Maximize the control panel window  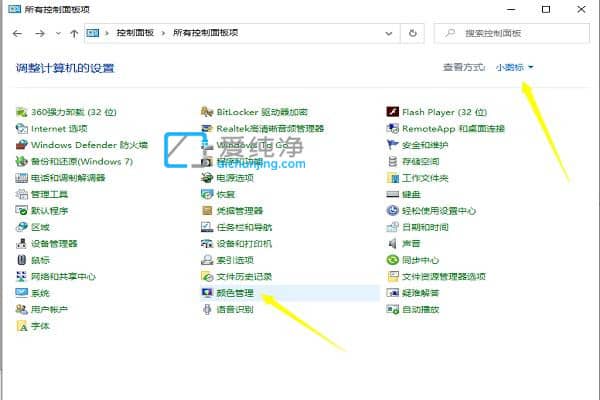click(x=546, y=9)
